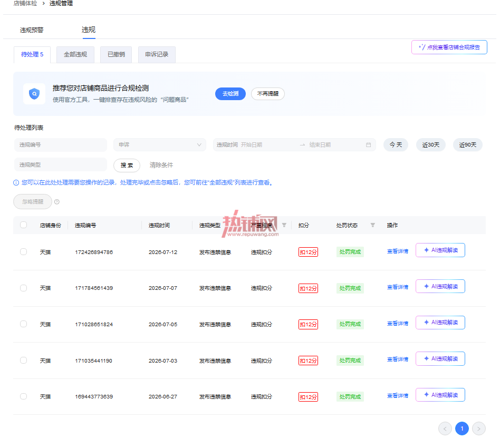Check row 171028651824
Viewport: 500px width, 448px height.
coord(23,324)
